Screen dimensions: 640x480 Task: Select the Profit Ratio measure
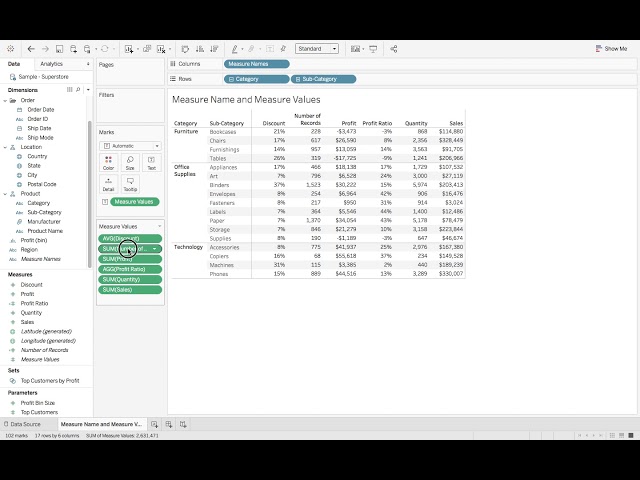click(x=34, y=303)
